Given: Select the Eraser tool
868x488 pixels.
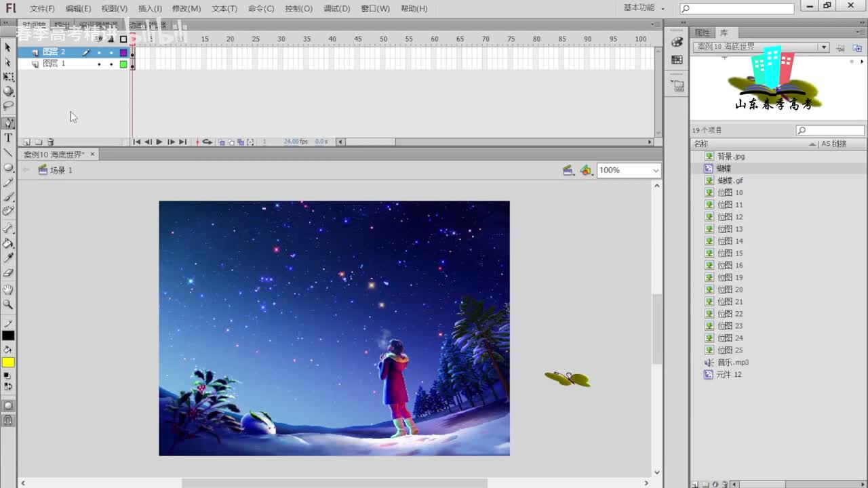Looking at the screenshot, I should [8, 273].
